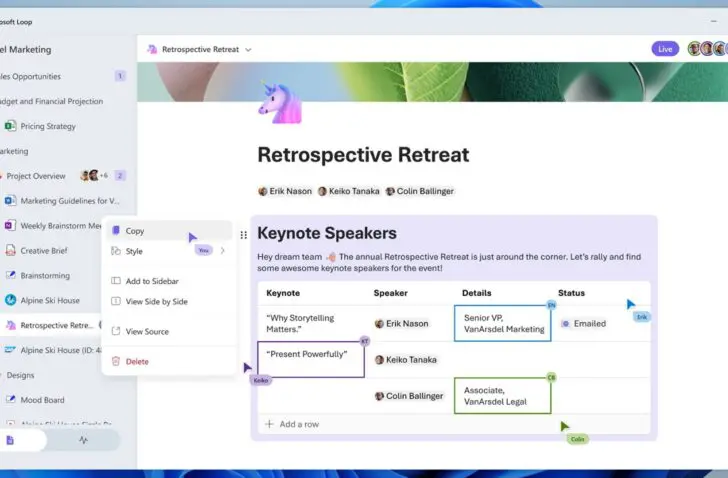
Task: Click Keiko Tanaka avatar under page title
Action: [x=322, y=191]
